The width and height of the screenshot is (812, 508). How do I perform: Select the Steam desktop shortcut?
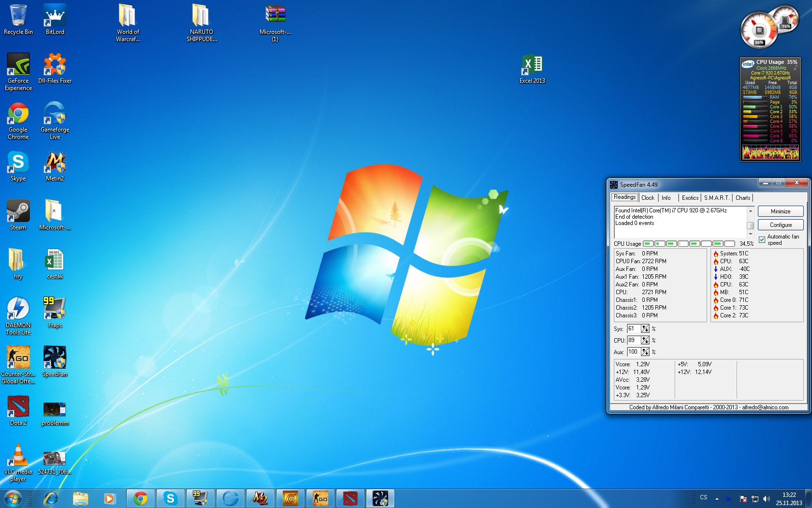coord(18,215)
